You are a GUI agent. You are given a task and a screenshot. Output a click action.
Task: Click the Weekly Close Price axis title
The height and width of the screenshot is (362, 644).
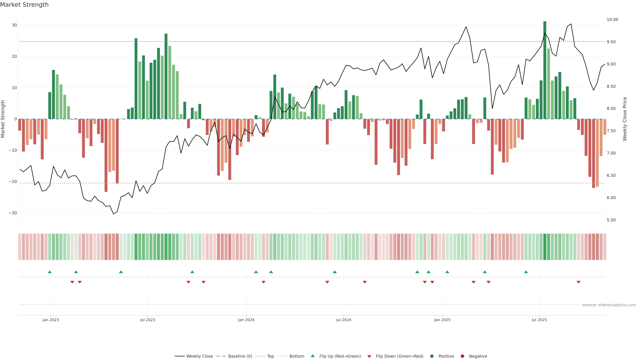625,119
